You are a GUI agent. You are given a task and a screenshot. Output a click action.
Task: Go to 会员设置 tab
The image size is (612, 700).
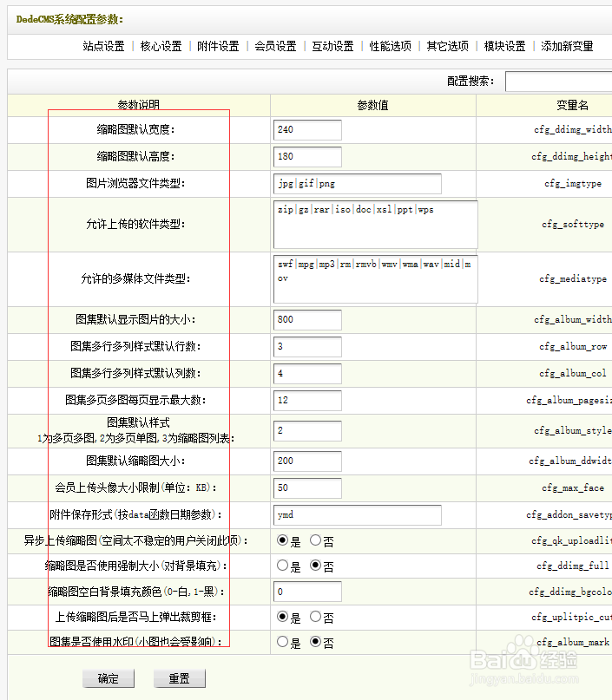(x=276, y=46)
